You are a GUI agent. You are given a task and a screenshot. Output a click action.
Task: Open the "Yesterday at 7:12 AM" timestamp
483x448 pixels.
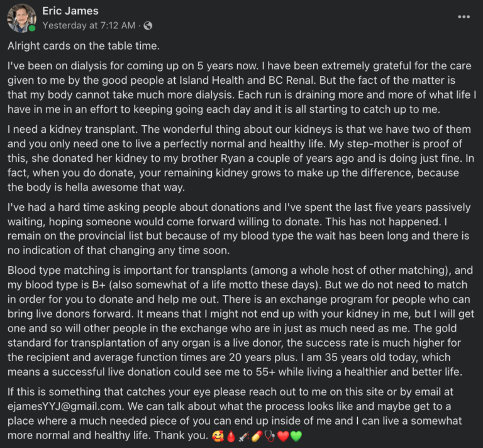(x=89, y=26)
